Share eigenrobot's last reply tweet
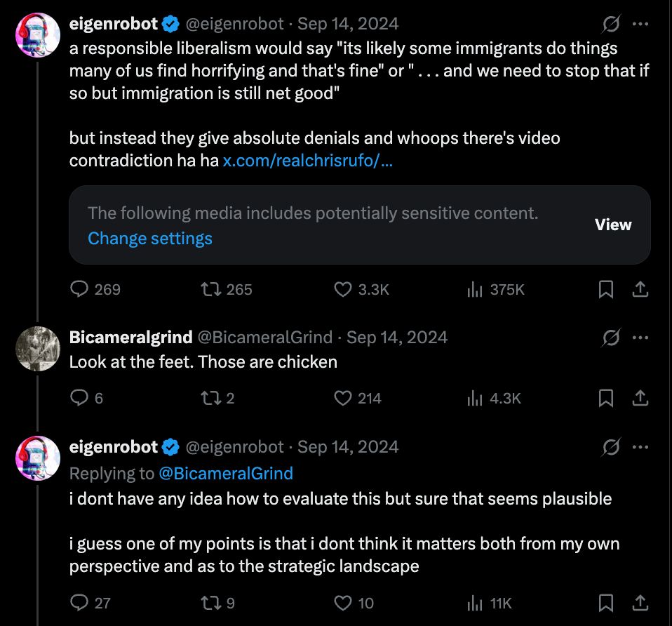 (640, 603)
